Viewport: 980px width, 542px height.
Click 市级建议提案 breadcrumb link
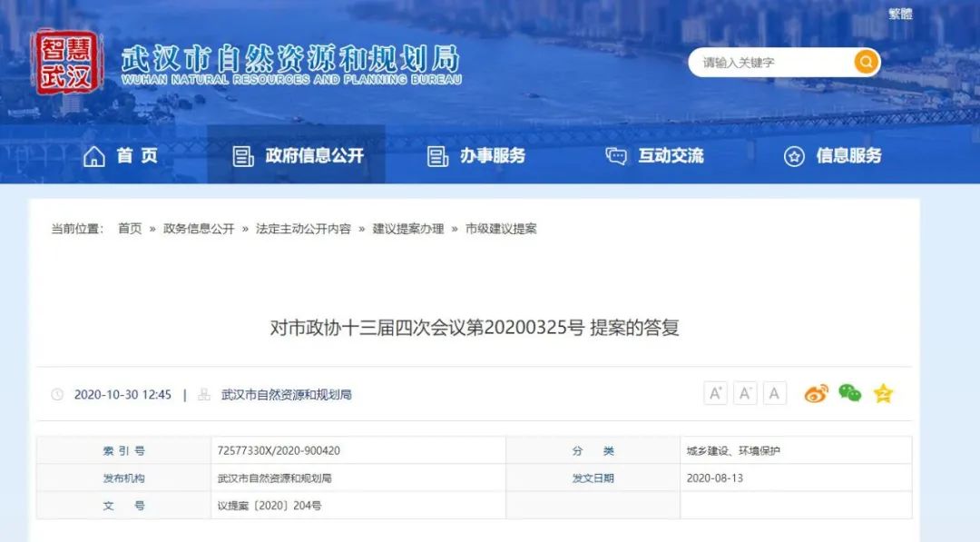pyautogui.click(x=501, y=229)
